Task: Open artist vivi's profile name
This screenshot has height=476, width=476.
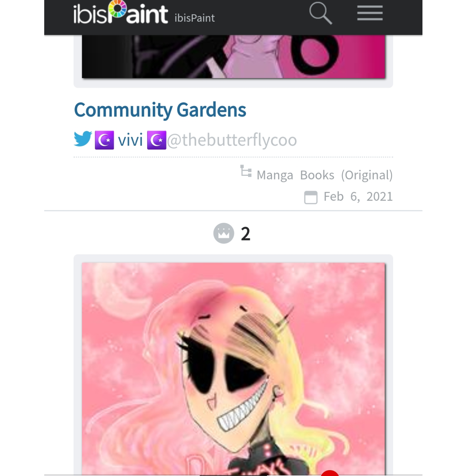Action: click(130, 140)
